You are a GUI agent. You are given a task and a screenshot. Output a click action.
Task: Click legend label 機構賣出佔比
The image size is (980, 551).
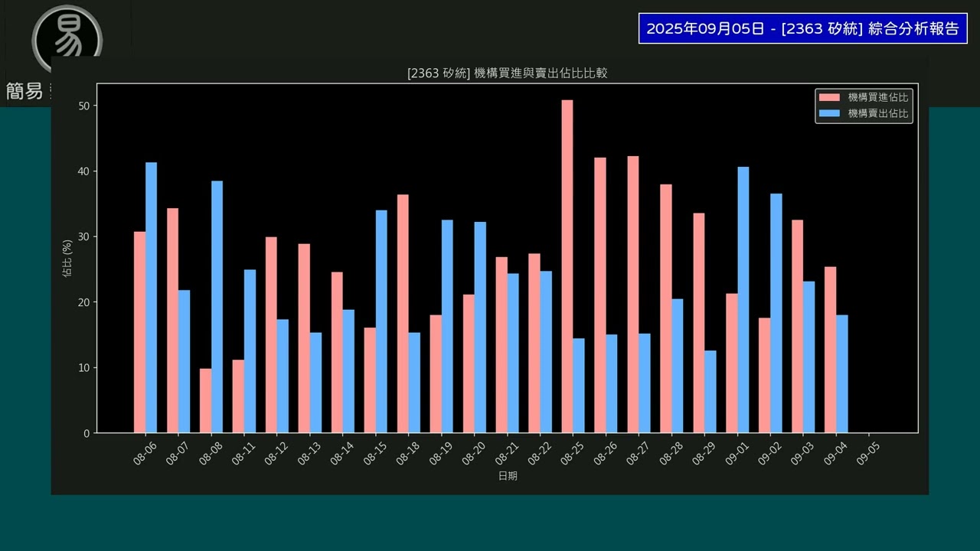878,113
